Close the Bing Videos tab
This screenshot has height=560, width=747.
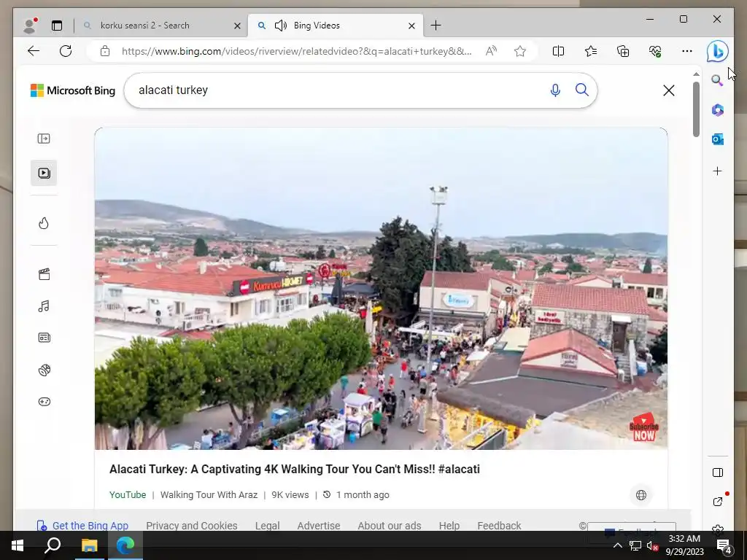tap(411, 26)
